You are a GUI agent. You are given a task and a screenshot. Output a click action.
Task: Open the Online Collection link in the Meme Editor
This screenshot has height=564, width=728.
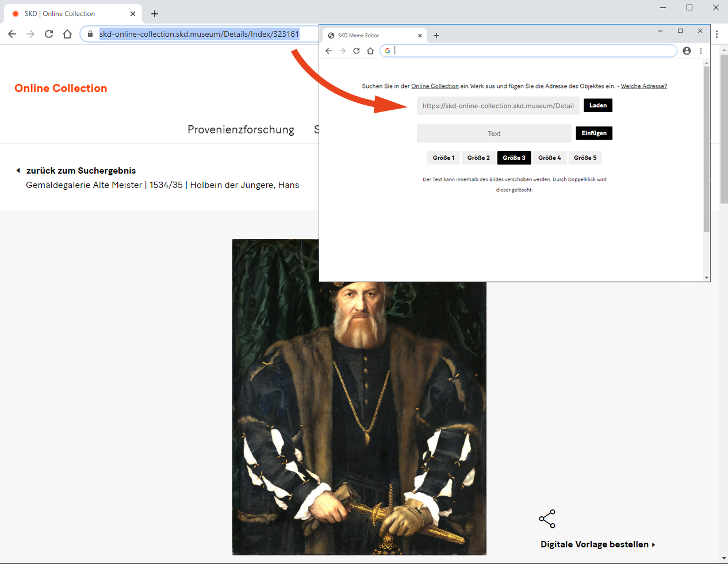pos(435,86)
